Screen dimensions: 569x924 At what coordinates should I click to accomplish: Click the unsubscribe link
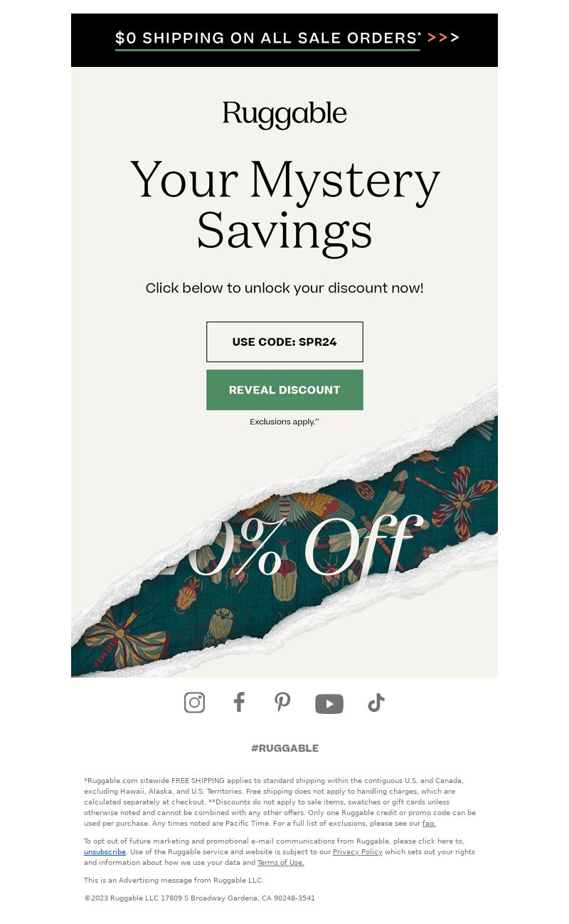coord(105,852)
